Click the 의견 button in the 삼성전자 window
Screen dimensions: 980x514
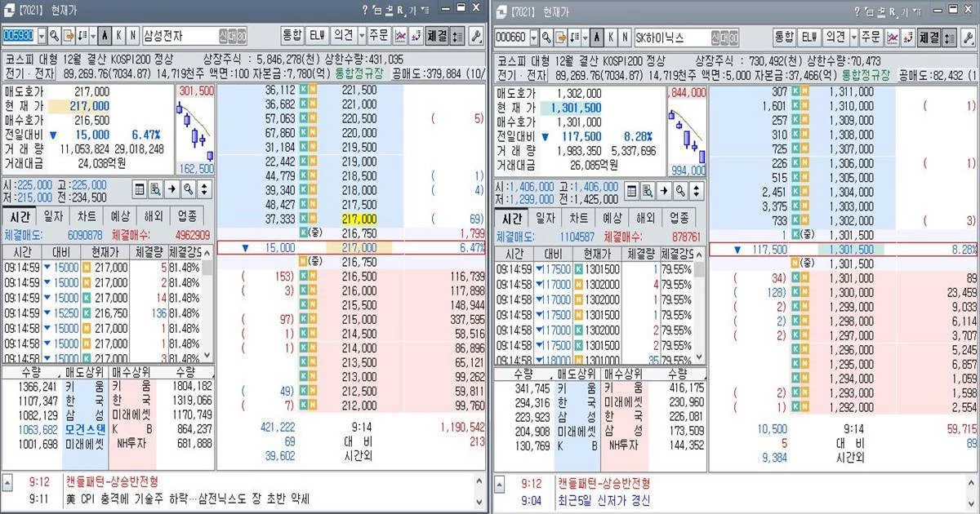click(x=343, y=37)
